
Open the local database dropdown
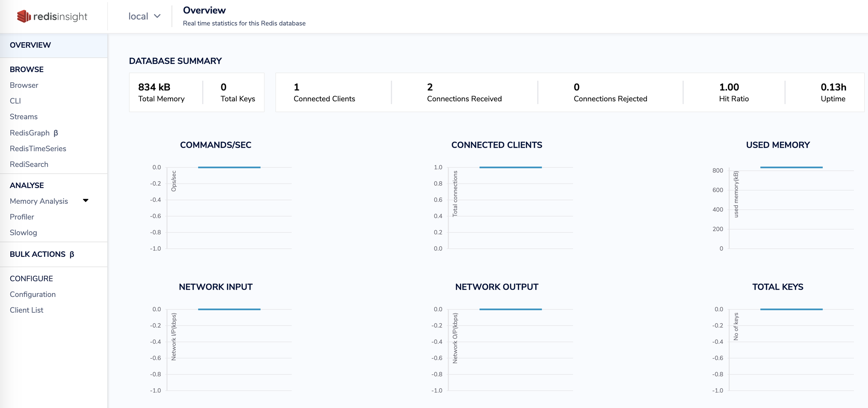[144, 16]
